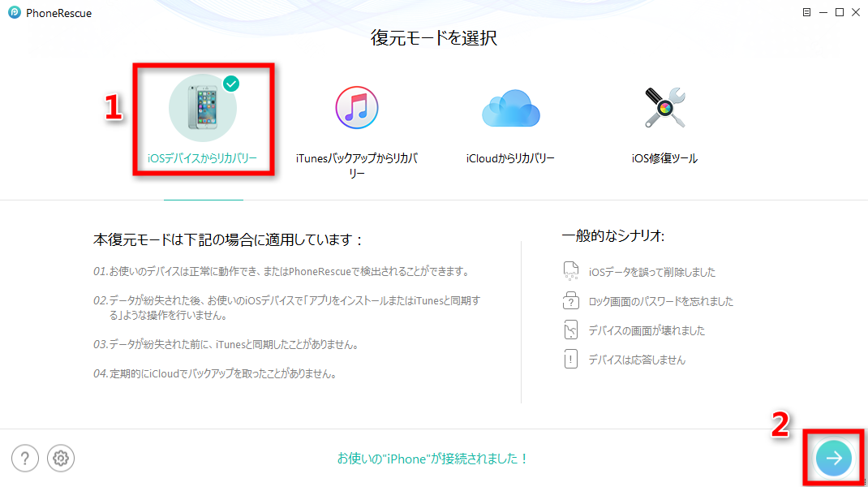The height and width of the screenshot is (487, 868).
Task: Minimize the PhoneRescue window
Action: (823, 12)
